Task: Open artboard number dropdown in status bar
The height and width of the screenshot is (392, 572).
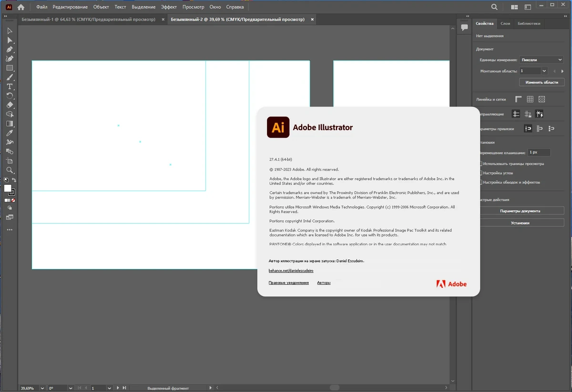Action: pos(109,388)
